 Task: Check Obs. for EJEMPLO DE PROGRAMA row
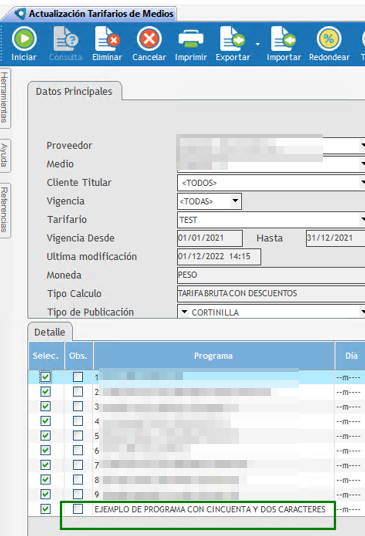click(78, 509)
